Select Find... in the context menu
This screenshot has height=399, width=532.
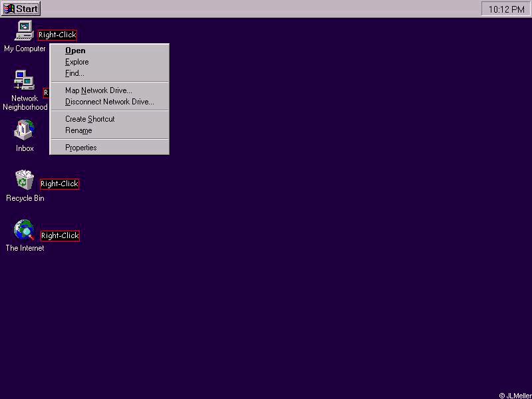[x=110, y=73]
